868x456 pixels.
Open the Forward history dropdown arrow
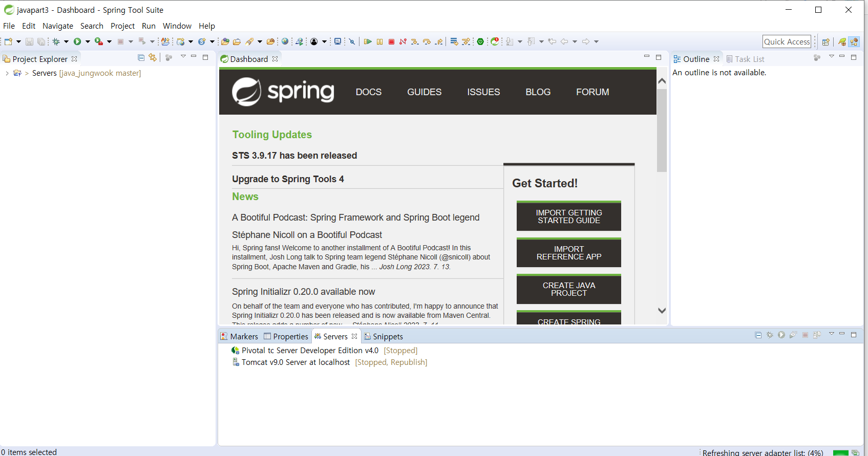click(x=596, y=41)
